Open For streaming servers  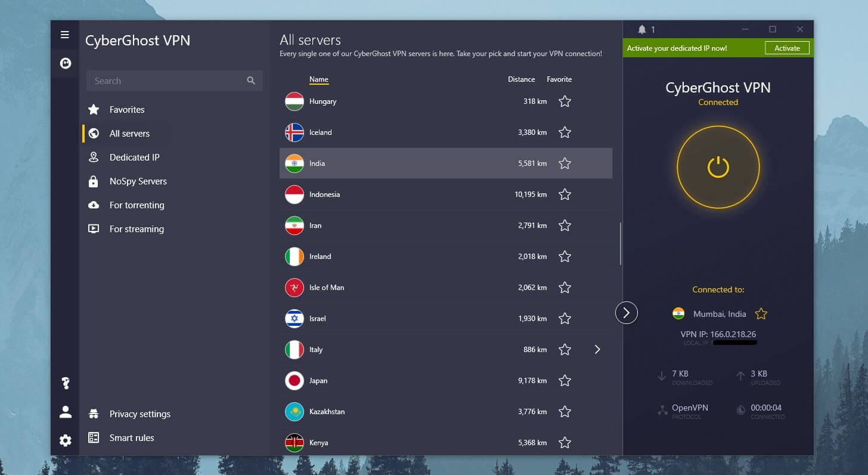(x=136, y=229)
